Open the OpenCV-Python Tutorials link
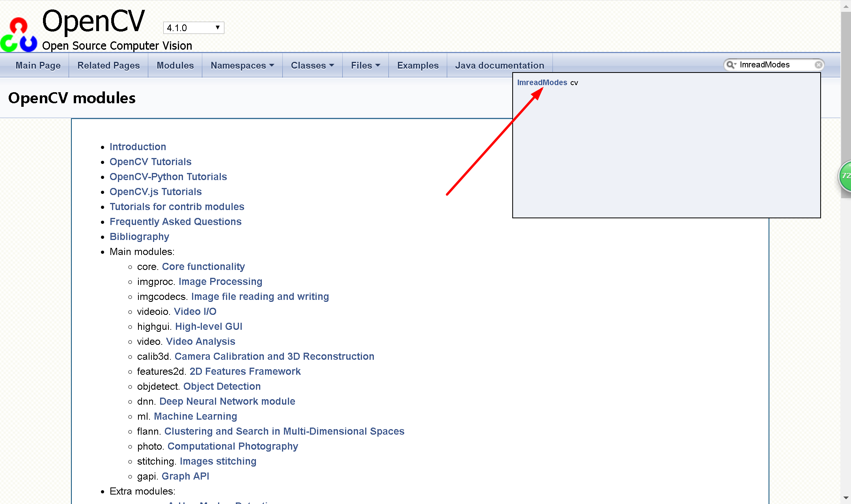The height and width of the screenshot is (504, 851). pos(168,177)
